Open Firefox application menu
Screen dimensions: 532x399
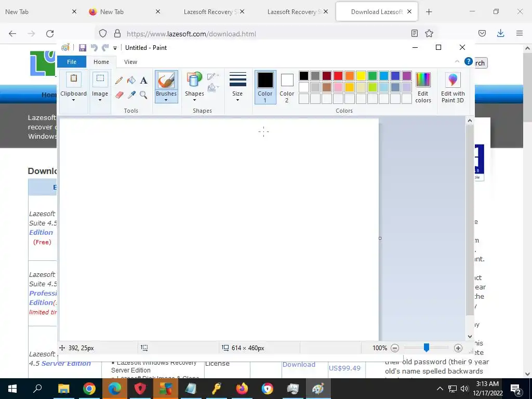pos(520,33)
